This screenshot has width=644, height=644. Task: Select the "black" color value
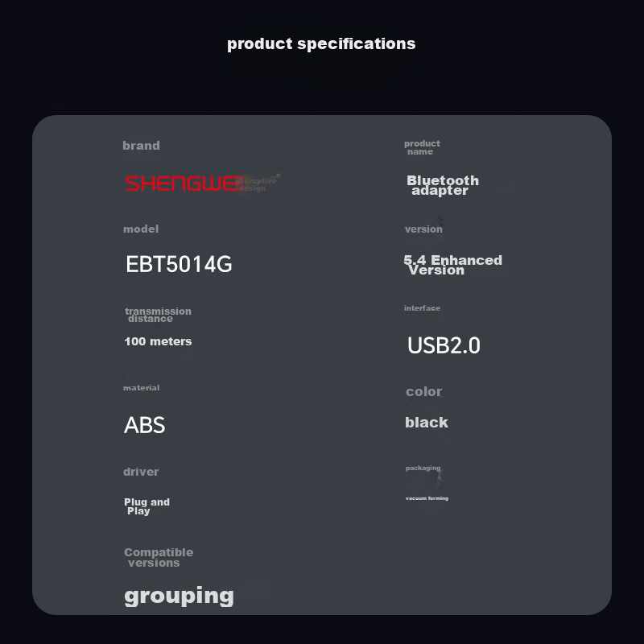426,423
